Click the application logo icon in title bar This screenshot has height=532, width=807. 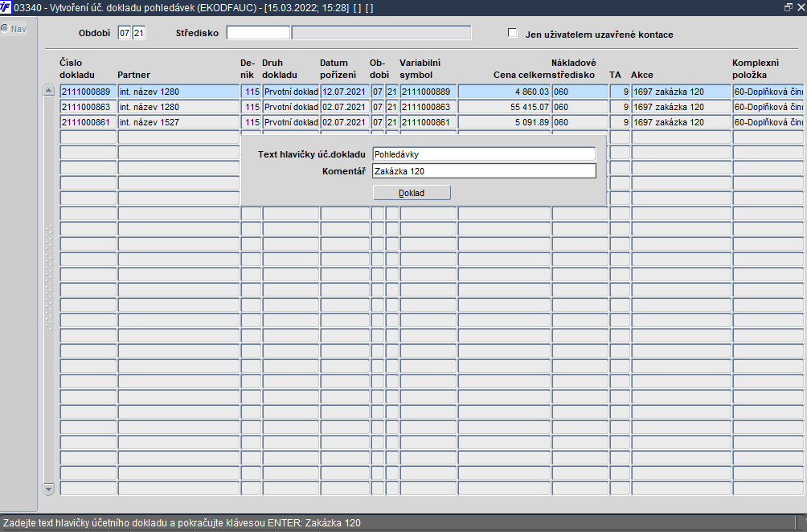[6, 8]
